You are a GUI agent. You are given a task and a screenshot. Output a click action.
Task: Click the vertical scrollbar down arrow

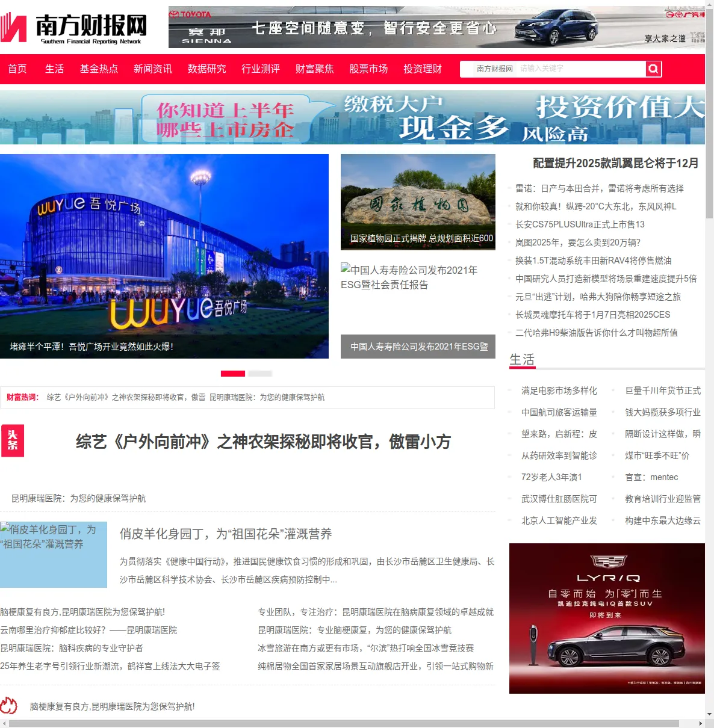point(709,714)
